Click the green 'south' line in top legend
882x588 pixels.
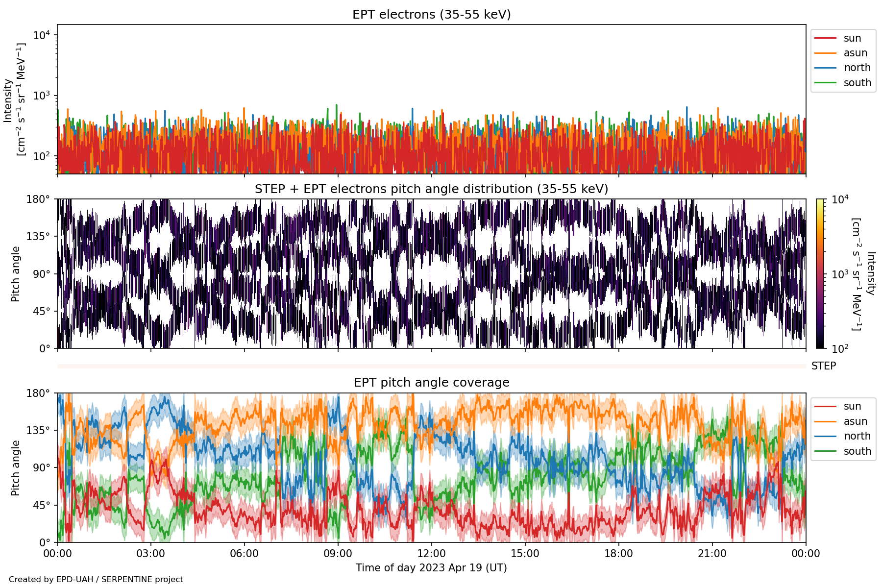click(825, 83)
